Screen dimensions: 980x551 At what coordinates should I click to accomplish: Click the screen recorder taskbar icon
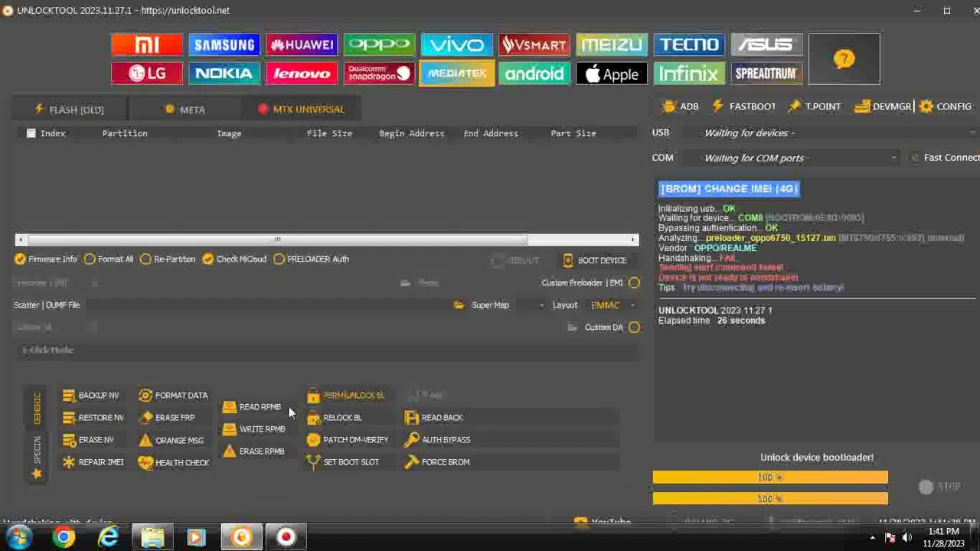(x=286, y=537)
